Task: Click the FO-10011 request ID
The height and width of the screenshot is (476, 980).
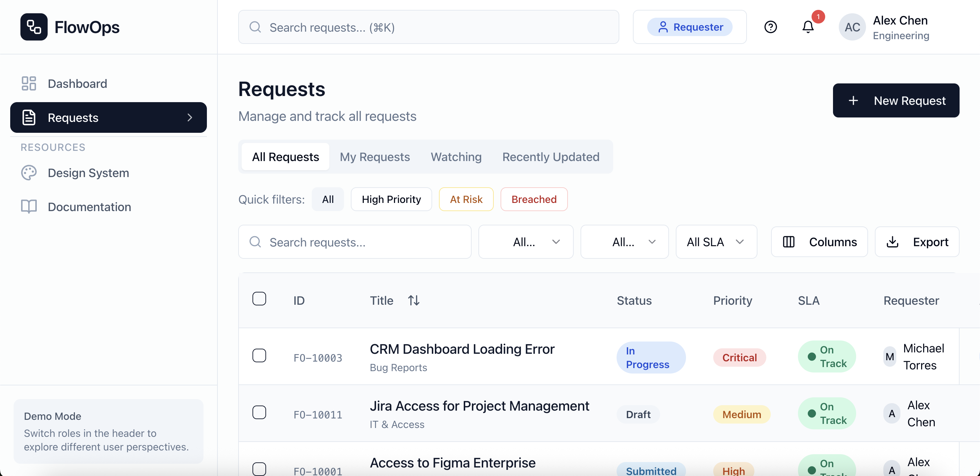Action: pyautogui.click(x=318, y=414)
